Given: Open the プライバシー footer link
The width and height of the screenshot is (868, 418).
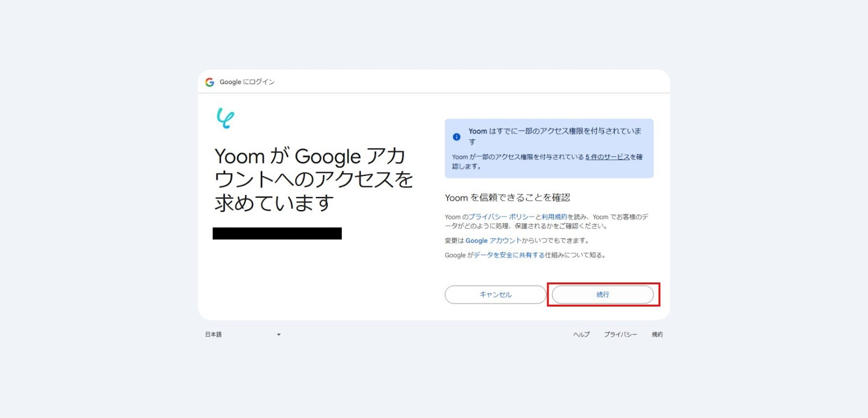Looking at the screenshot, I should coord(621,334).
